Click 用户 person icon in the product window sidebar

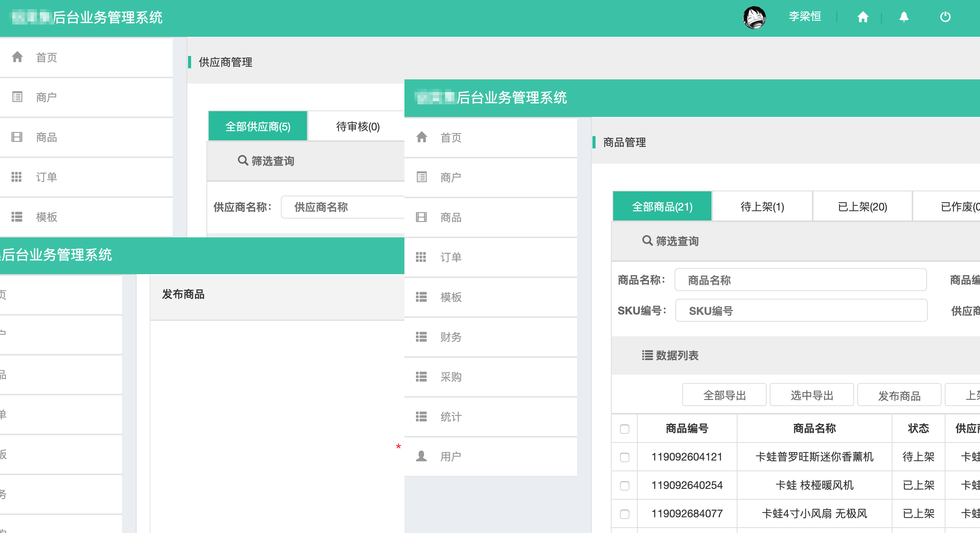421,456
